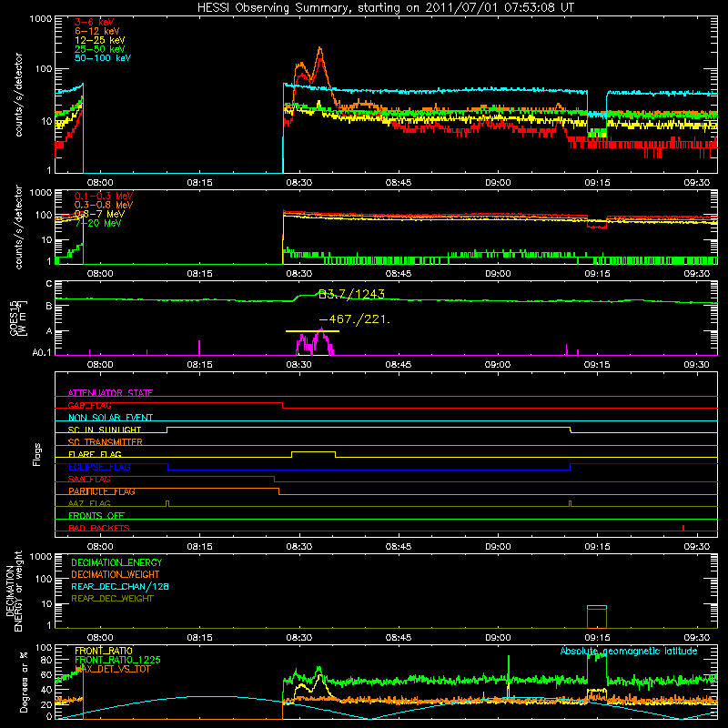Screen dimensions: 728x728
Task: Select the ATTENUATOR_STATE flag label
Action: click(x=110, y=393)
